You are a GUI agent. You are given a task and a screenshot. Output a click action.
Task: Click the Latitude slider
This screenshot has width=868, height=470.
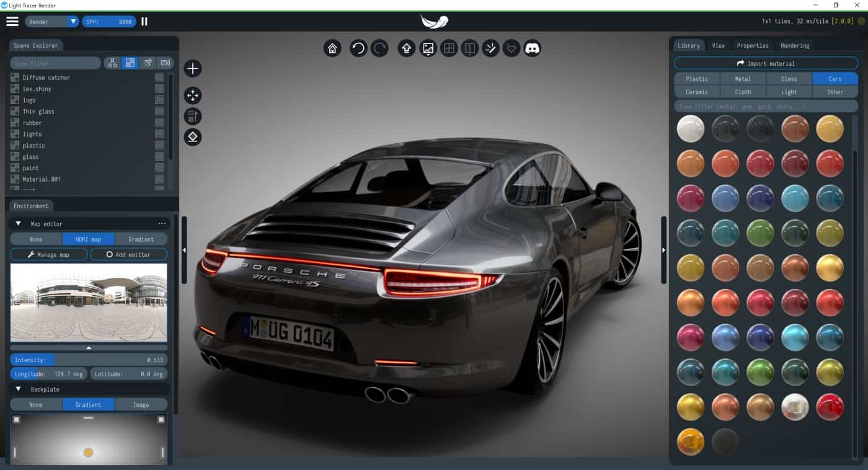(x=129, y=374)
